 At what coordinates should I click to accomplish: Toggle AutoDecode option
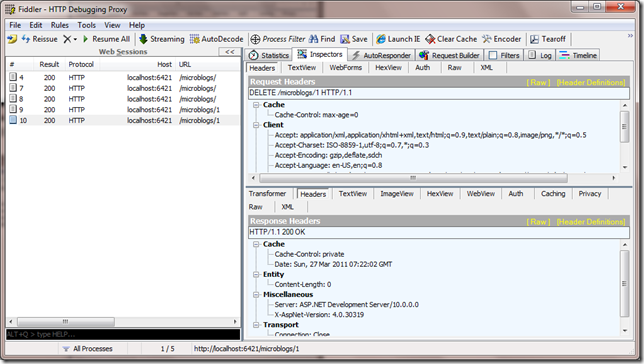(x=216, y=39)
